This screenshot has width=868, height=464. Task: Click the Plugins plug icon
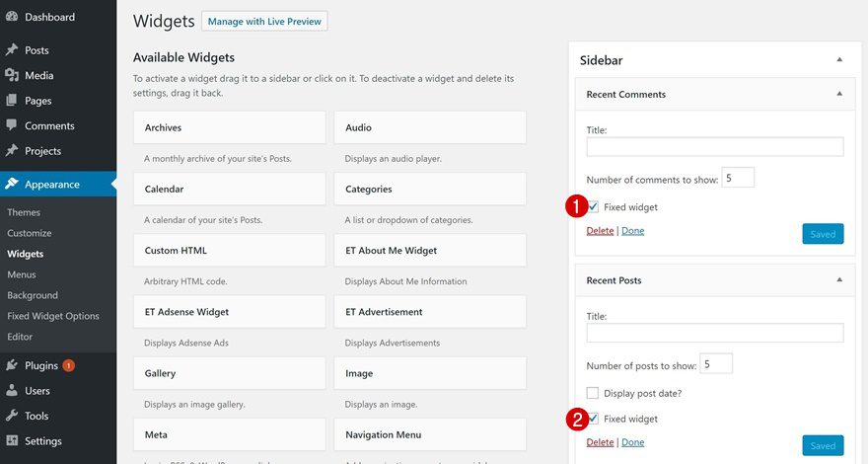coord(12,366)
